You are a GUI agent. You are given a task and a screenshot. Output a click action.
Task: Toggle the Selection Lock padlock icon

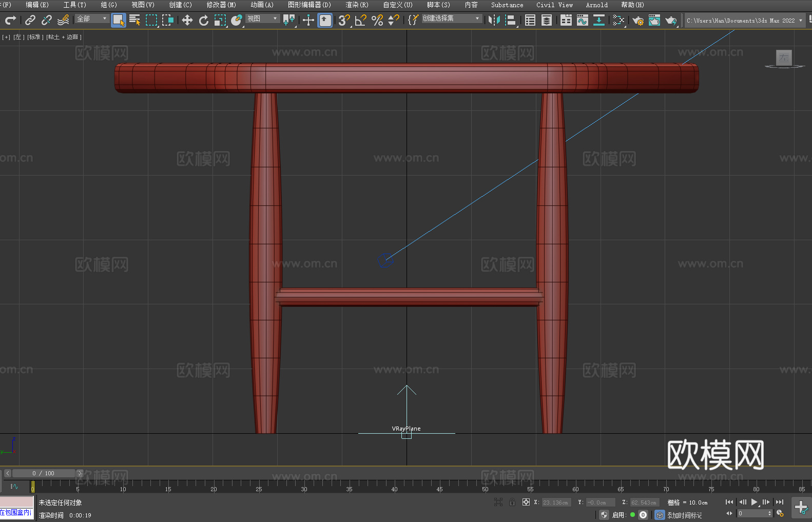[512, 502]
